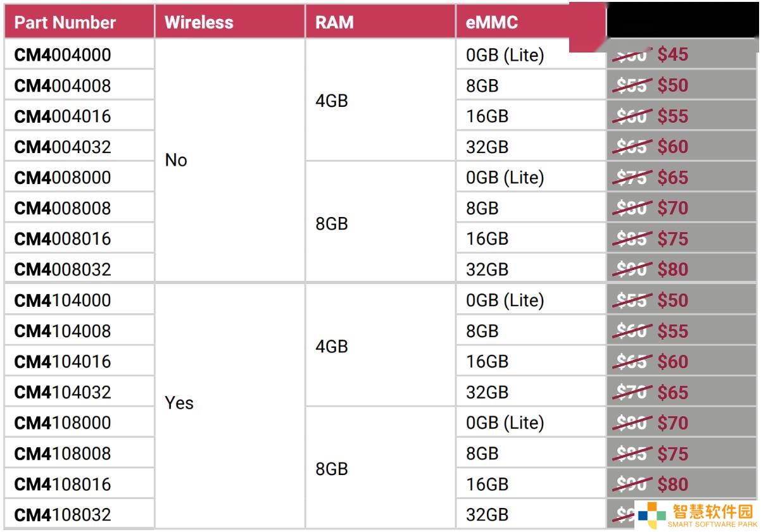Select part number CM4104008
Viewport: 761px width, 532px height.
(x=63, y=331)
